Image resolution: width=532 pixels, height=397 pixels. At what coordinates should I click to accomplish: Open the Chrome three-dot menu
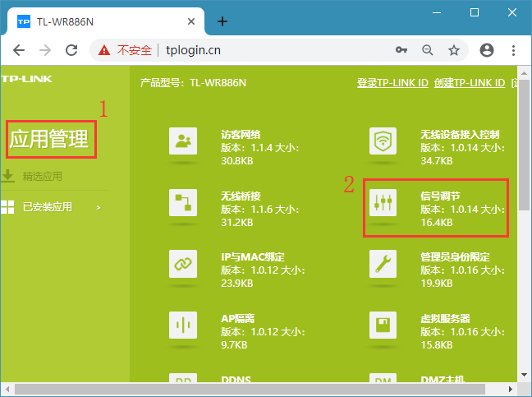(513, 50)
